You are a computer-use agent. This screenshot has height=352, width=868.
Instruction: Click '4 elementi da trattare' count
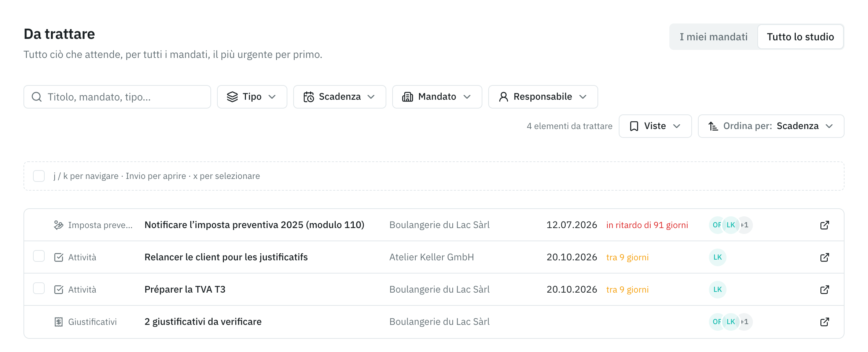[570, 126]
